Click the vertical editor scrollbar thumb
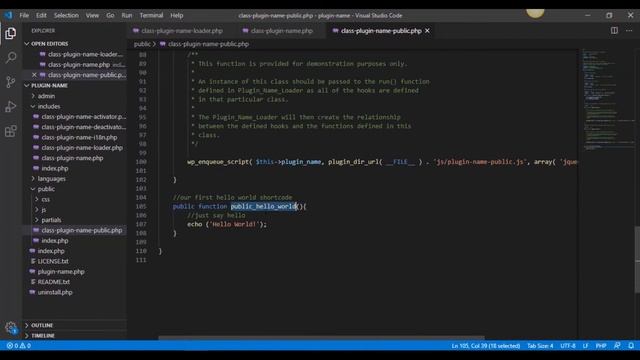The width and height of the screenshot is (640, 360). pos(637,259)
